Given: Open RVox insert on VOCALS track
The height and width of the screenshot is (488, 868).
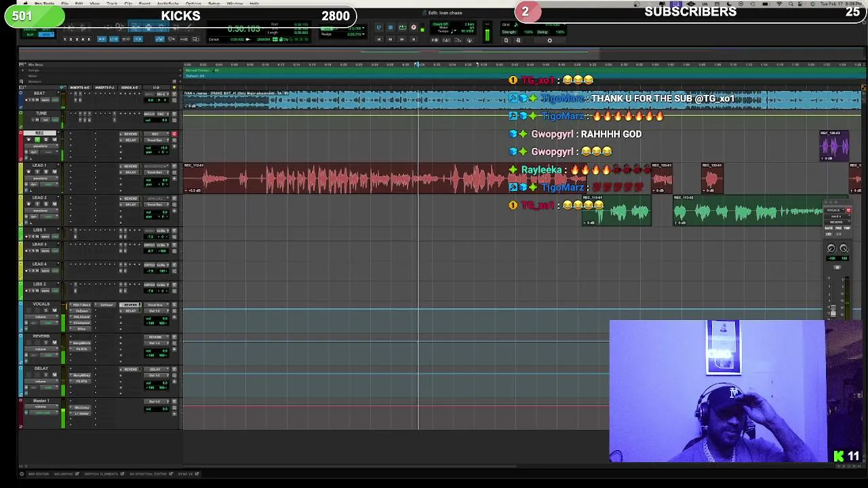Looking at the screenshot, I should 80,329.
